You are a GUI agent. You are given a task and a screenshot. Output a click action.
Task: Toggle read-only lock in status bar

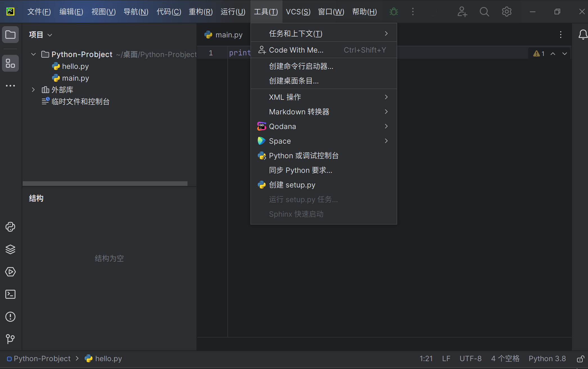tap(580, 359)
